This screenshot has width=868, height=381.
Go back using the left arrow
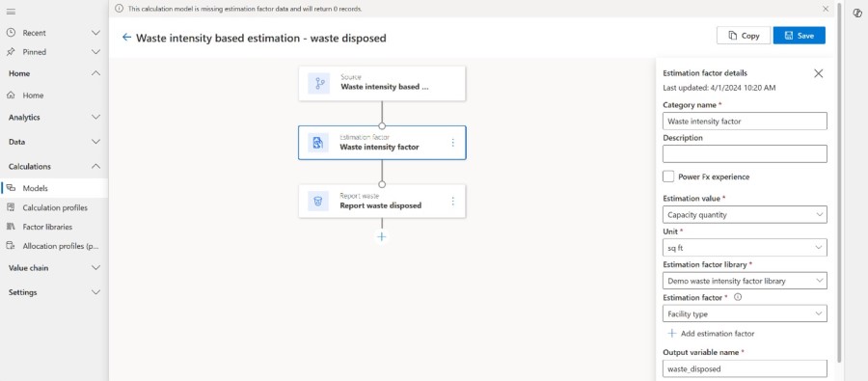(x=126, y=38)
